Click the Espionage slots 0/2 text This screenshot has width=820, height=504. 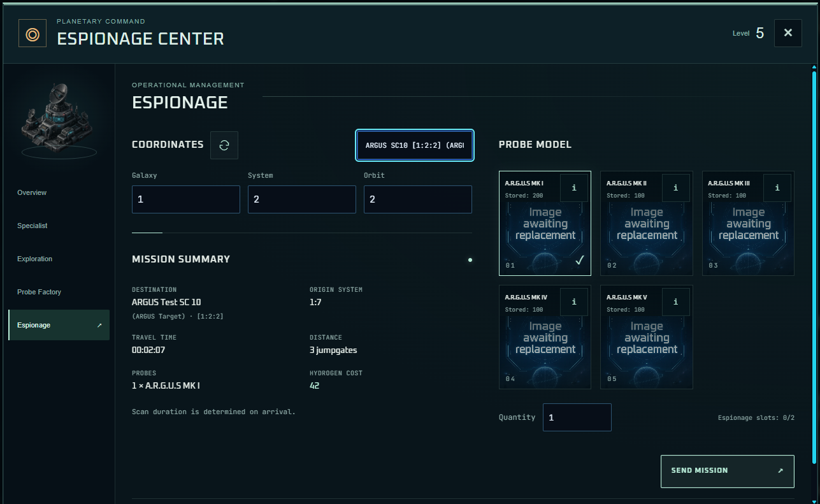click(756, 418)
